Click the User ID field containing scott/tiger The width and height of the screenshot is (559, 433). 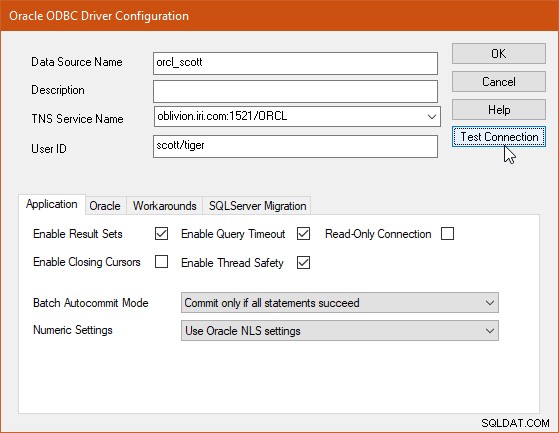[x=295, y=146]
